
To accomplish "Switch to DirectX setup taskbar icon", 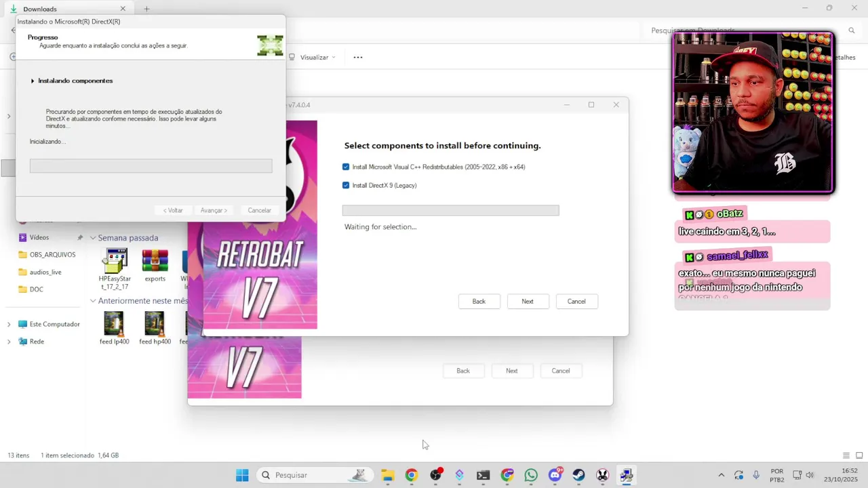I will tap(627, 475).
